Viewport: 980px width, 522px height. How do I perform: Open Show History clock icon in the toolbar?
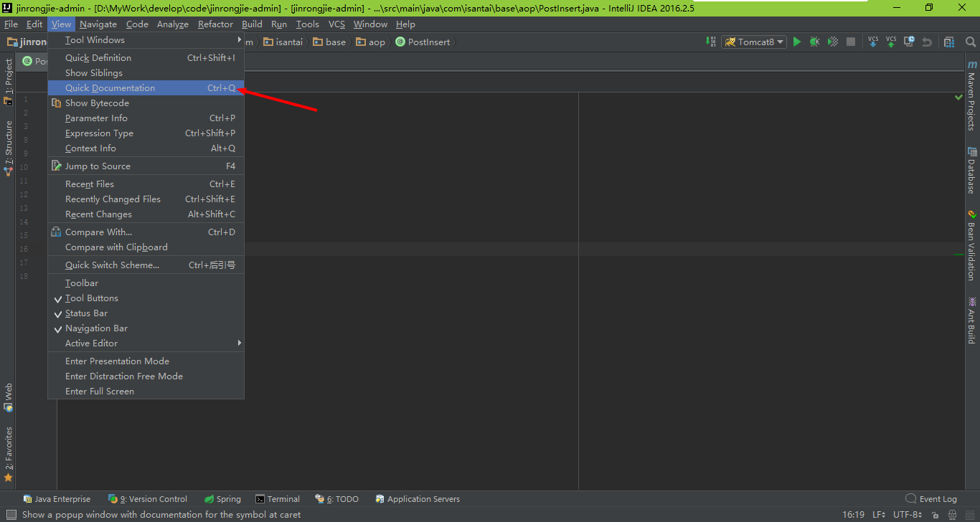pos(909,42)
